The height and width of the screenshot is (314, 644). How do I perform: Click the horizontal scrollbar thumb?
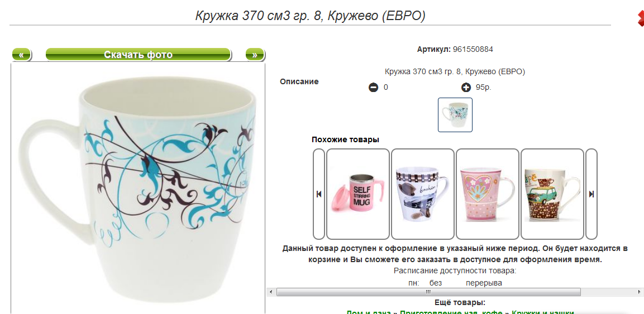coord(428,292)
